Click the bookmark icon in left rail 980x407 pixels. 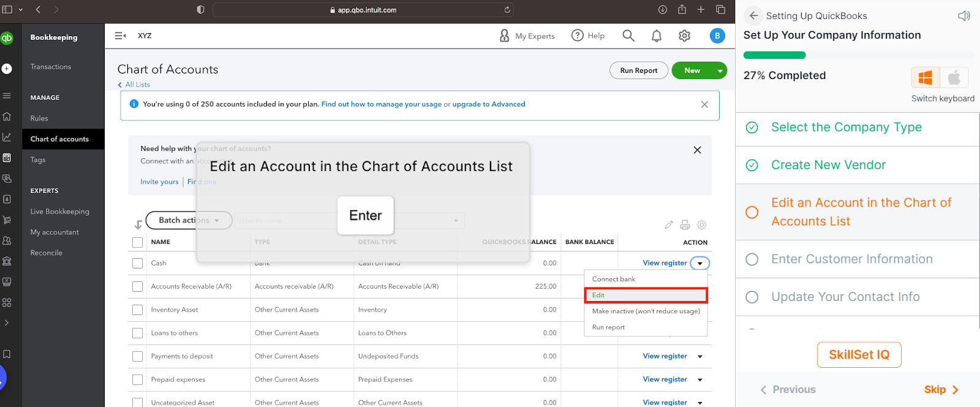click(7, 354)
